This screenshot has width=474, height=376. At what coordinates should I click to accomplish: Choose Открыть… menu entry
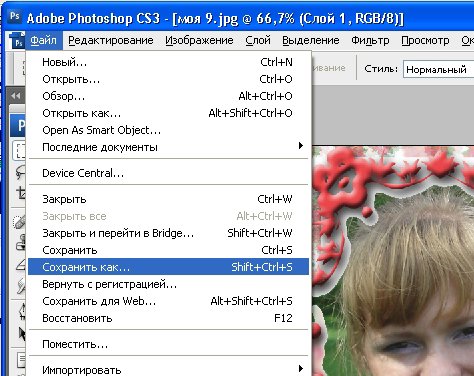pos(168,79)
